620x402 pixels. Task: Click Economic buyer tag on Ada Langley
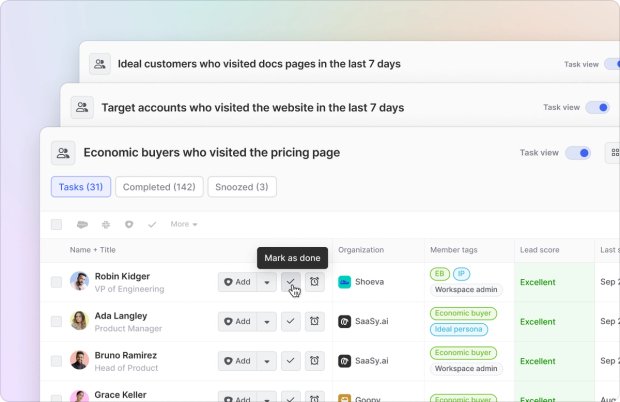463,313
